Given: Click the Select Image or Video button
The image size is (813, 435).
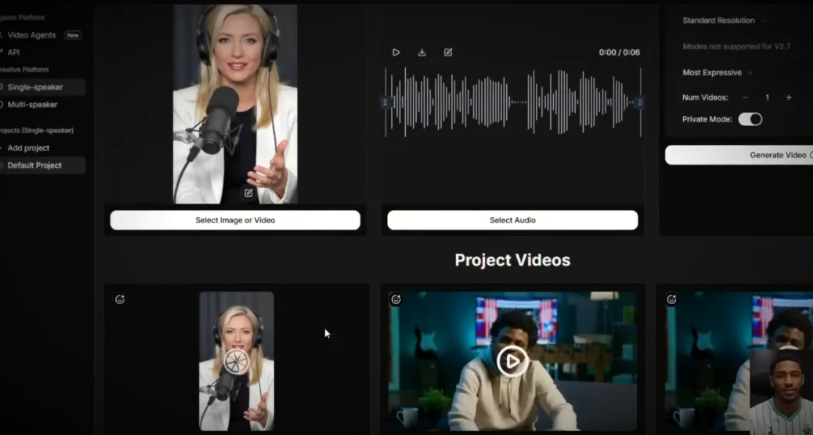Looking at the screenshot, I should point(235,220).
